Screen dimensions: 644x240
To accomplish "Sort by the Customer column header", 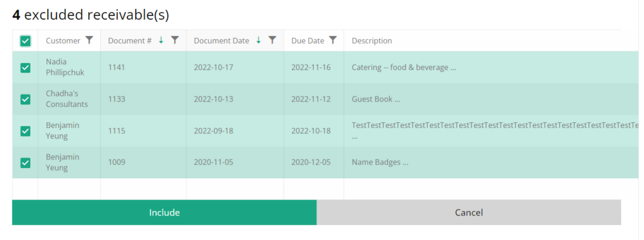I will [x=63, y=41].
